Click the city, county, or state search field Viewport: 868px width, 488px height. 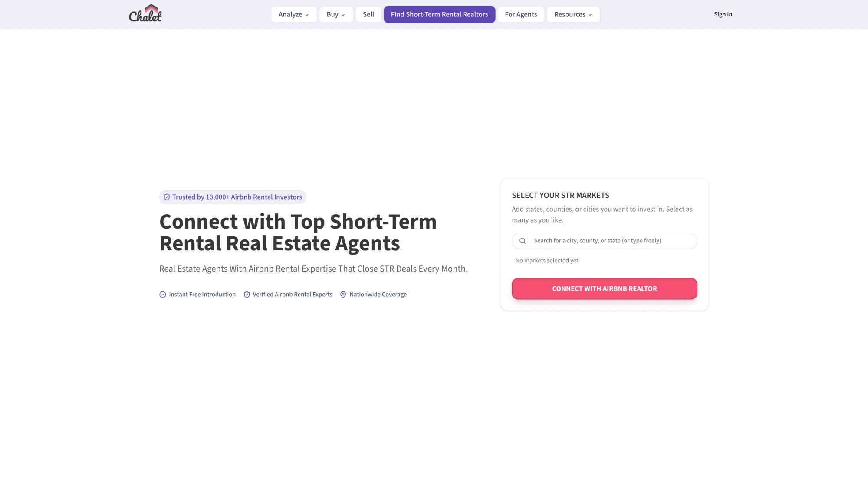pos(603,241)
